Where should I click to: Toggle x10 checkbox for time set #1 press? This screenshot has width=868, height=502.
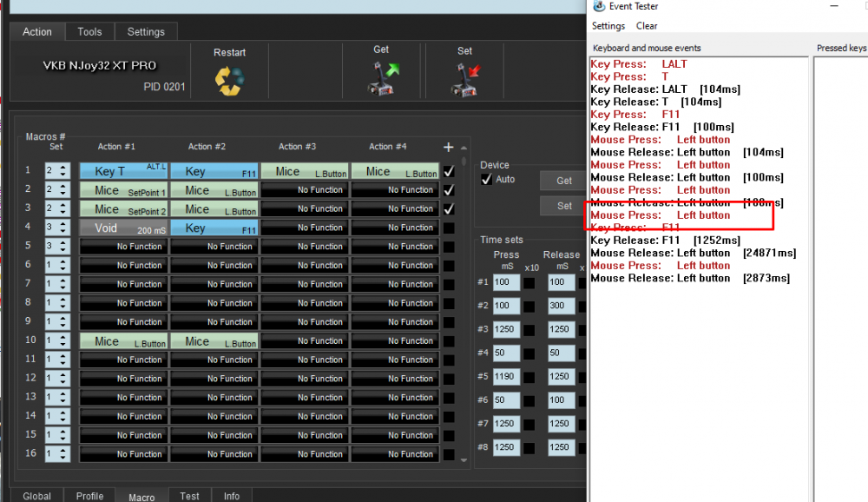click(529, 282)
